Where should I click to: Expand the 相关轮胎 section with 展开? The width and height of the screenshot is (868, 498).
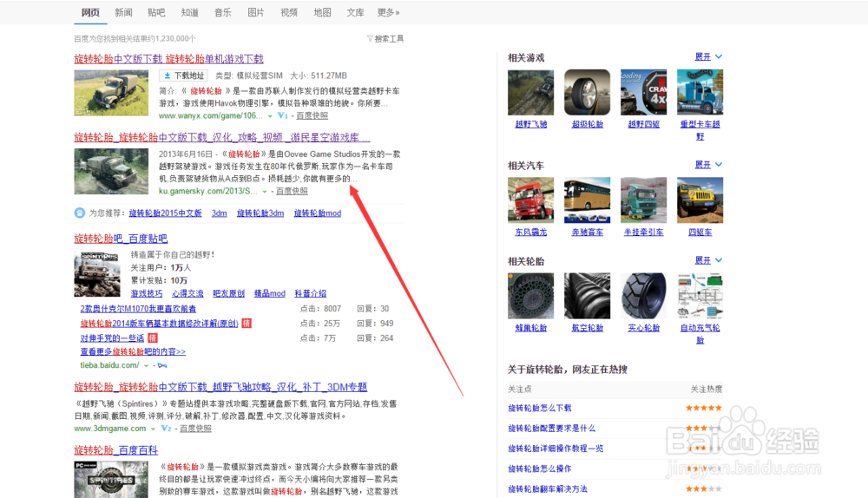[708, 260]
